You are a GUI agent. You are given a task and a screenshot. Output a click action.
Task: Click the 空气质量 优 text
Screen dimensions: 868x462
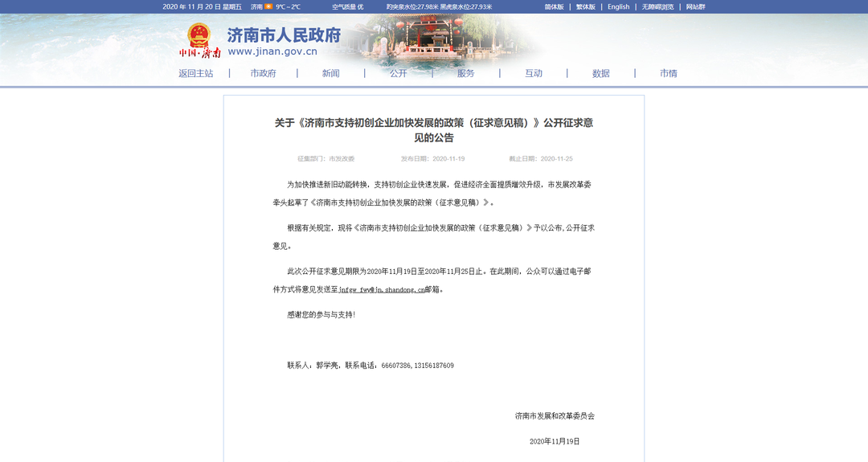pyautogui.click(x=348, y=6)
